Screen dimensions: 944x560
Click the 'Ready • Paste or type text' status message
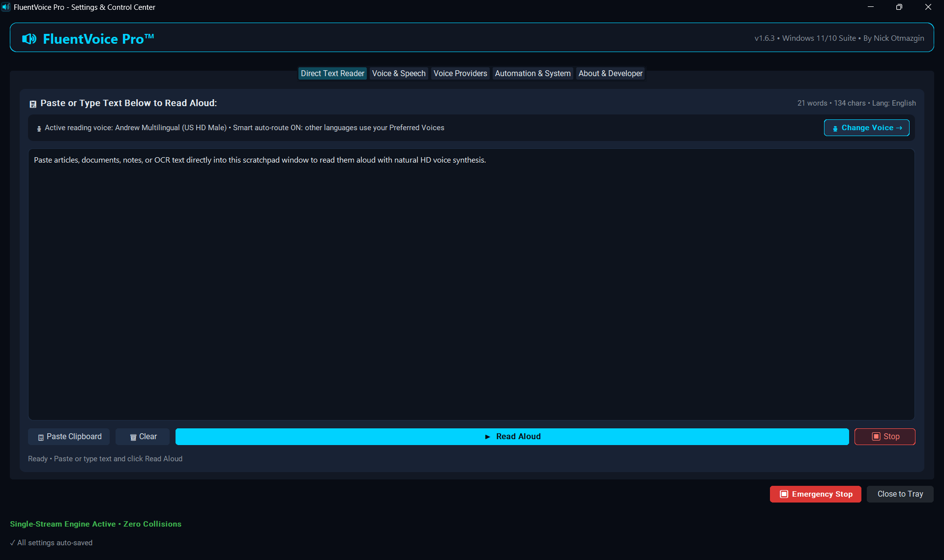point(105,459)
